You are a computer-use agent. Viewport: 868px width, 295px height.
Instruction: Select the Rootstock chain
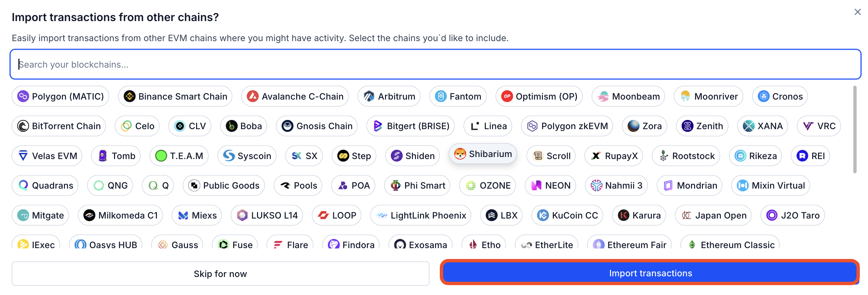click(686, 156)
